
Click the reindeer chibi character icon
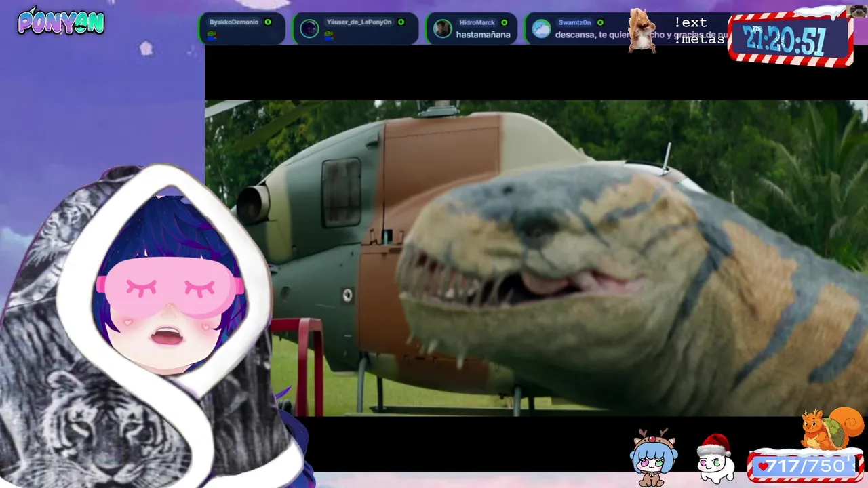coord(654,457)
